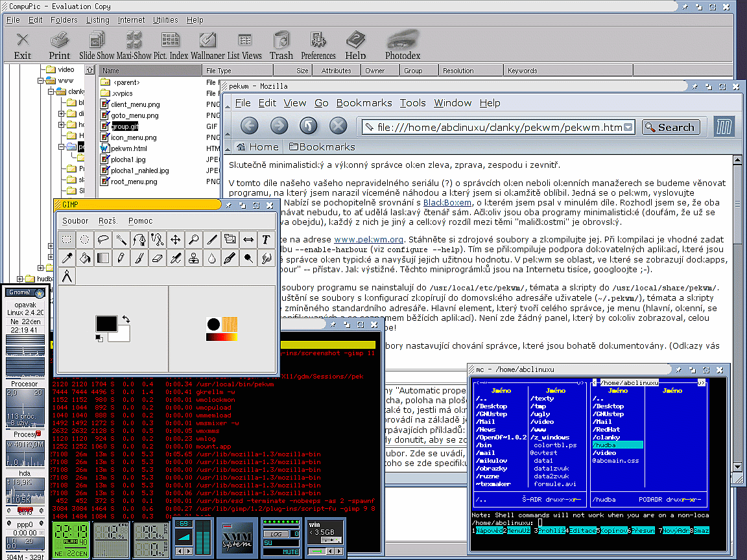Select GIMP move tool
The image size is (747, 560).
coord(175,240)
